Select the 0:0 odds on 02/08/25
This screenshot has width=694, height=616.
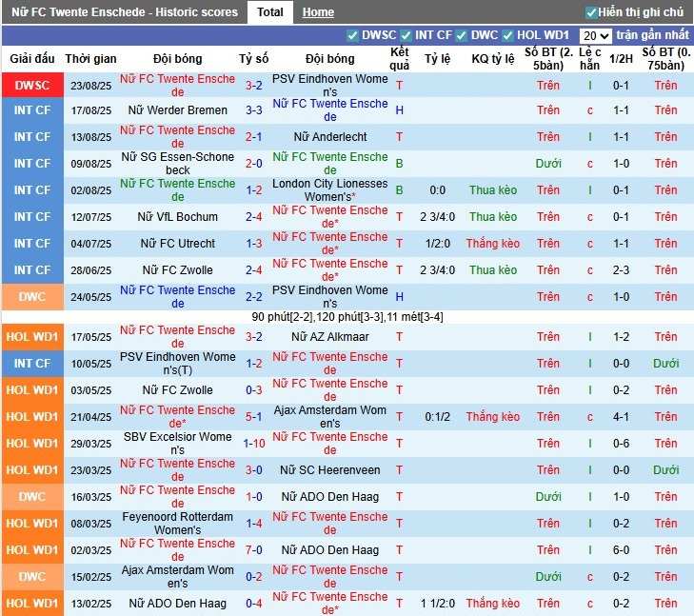(x=437, y=190)
